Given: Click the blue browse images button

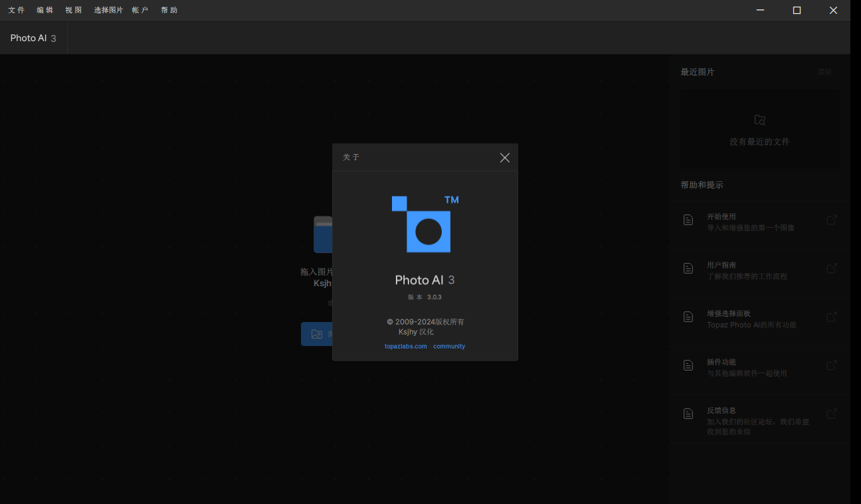Looking at the screenshot, I should pyautogui.click(x=317, y=334).
